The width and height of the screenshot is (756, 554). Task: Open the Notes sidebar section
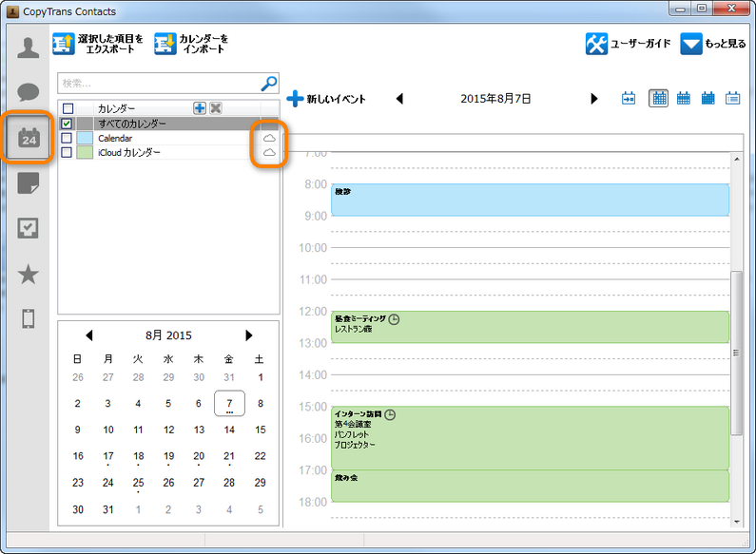click(x=28, y=183)
